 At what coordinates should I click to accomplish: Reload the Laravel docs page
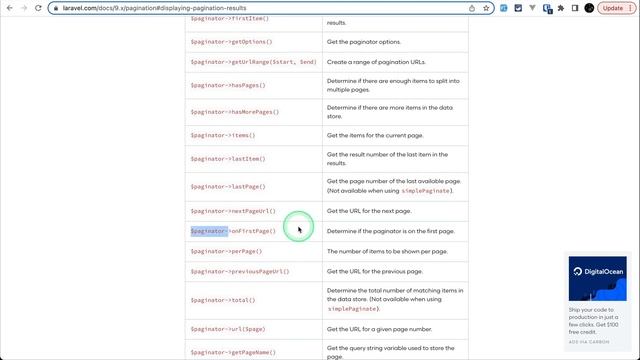(x=38, y=8)
